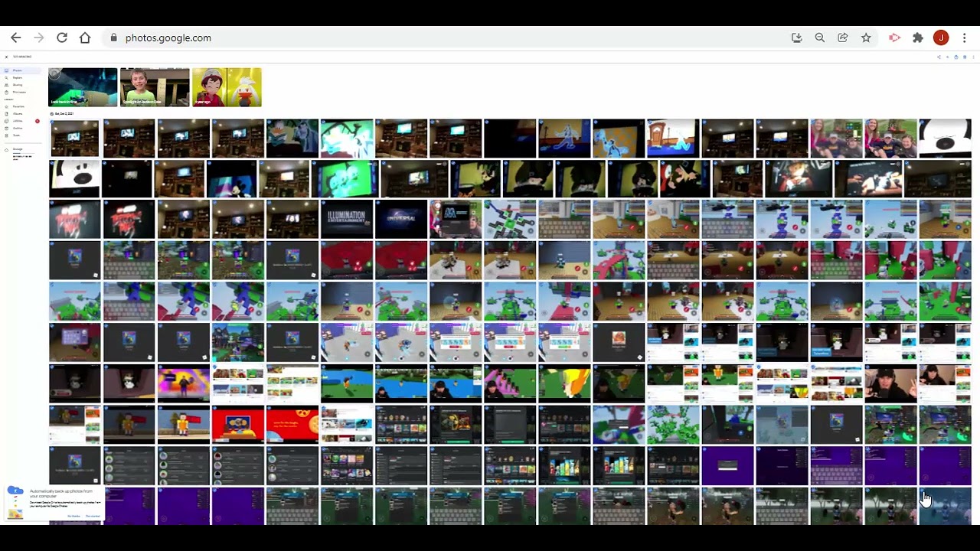This screenshot has height=551, width=980.
Task: Open the boy portrait memory card
Action: click(155, 87)
